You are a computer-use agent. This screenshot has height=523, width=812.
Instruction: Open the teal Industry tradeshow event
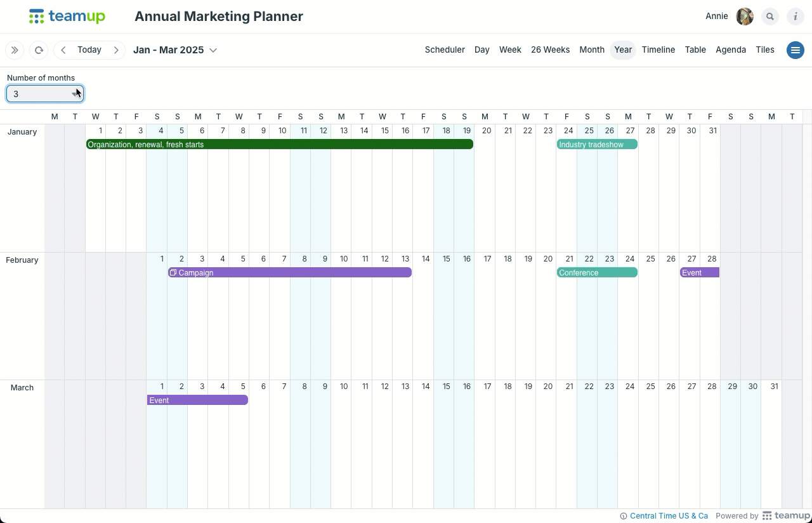(x=597, y=145)
